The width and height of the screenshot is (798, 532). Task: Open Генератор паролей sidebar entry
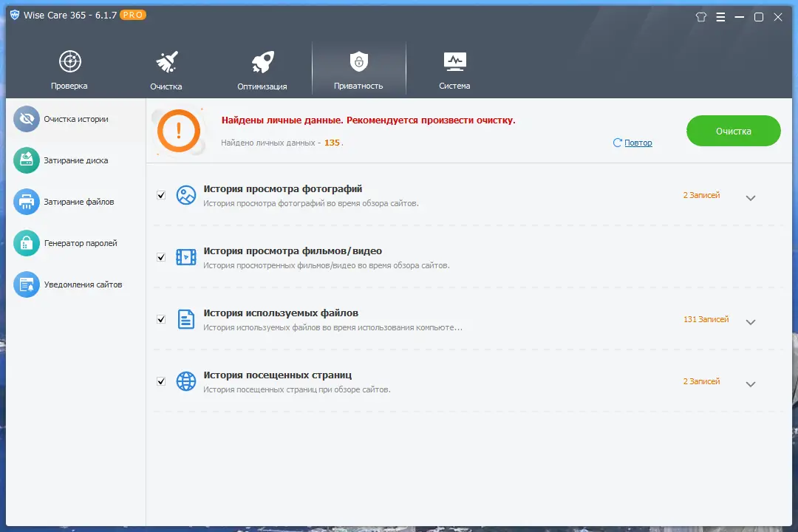[76, 243]
